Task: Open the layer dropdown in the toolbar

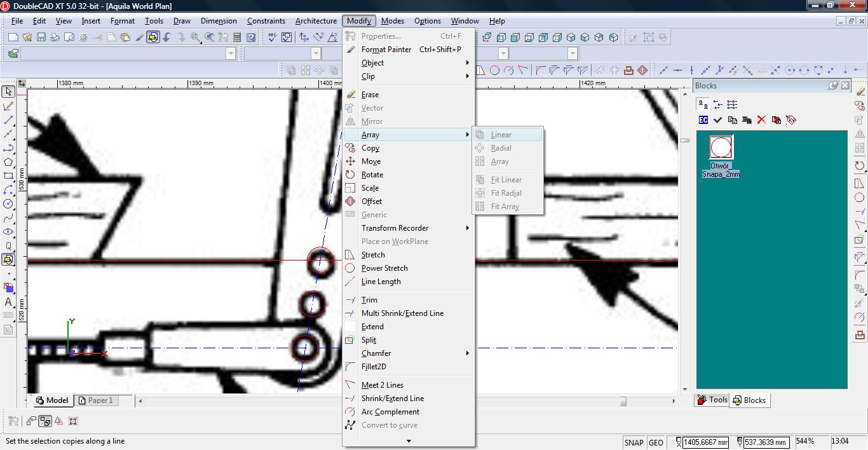Action: [x=231, y=53]
